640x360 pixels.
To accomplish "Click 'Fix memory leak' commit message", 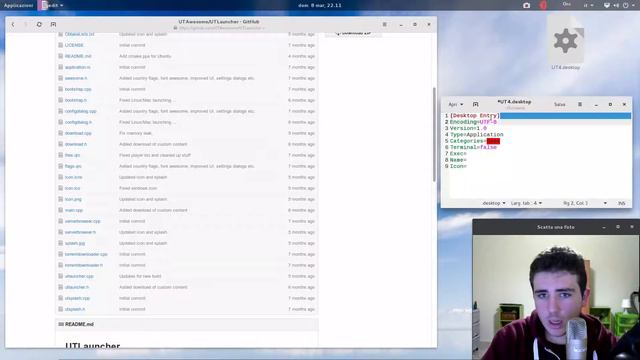I will (x=136, y=133).
